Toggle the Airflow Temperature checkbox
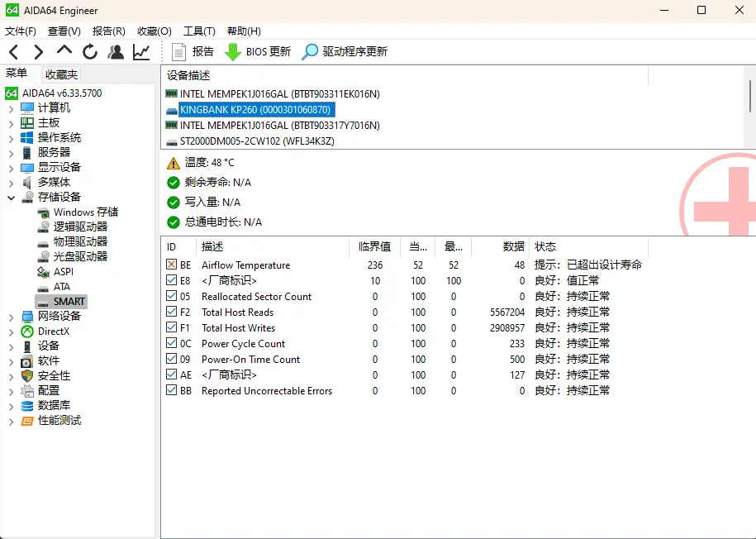 172,265
